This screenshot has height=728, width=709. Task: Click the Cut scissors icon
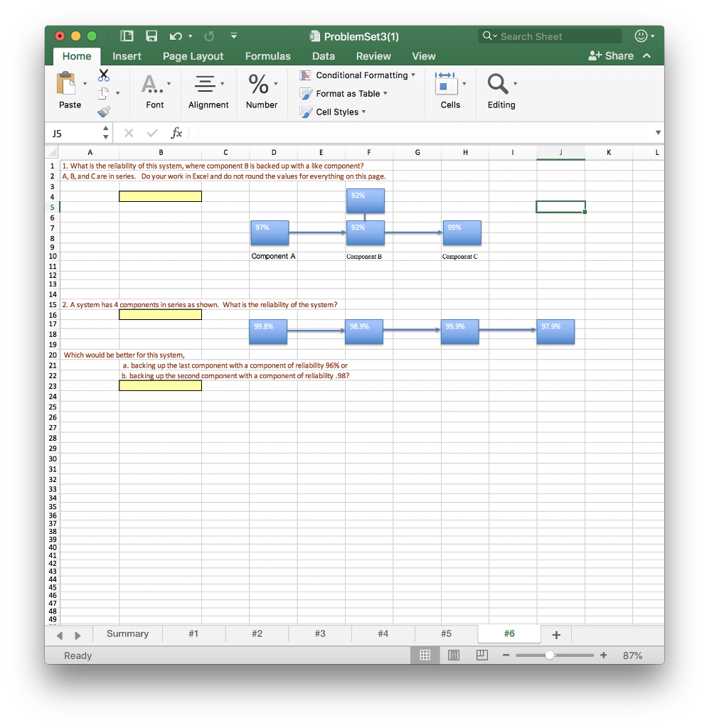coord(104,75)
